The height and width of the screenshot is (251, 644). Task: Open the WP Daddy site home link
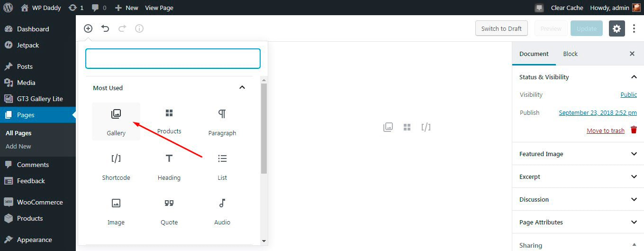41,8
